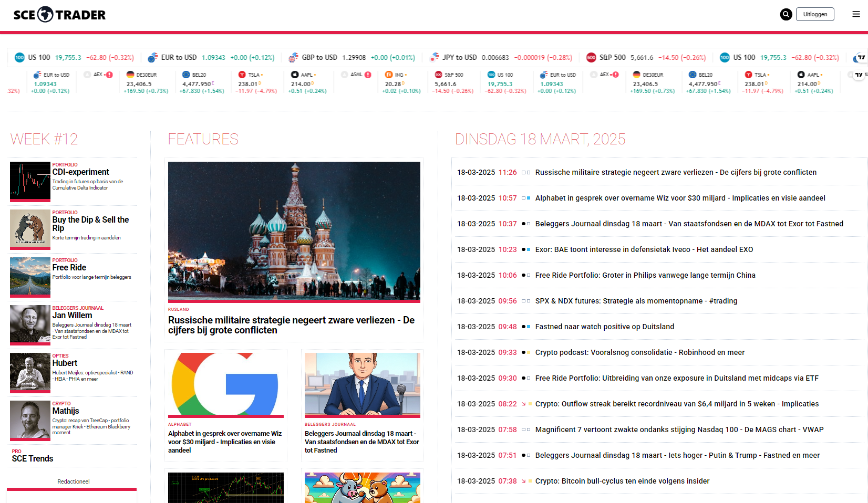Click the Uitloggen button

pos(815,14)
